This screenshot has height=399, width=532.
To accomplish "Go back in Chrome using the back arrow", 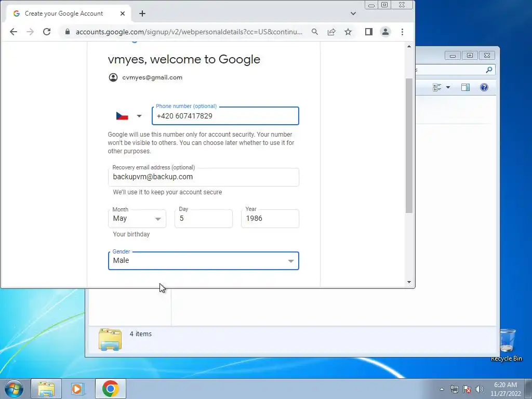I will point(13,32).
